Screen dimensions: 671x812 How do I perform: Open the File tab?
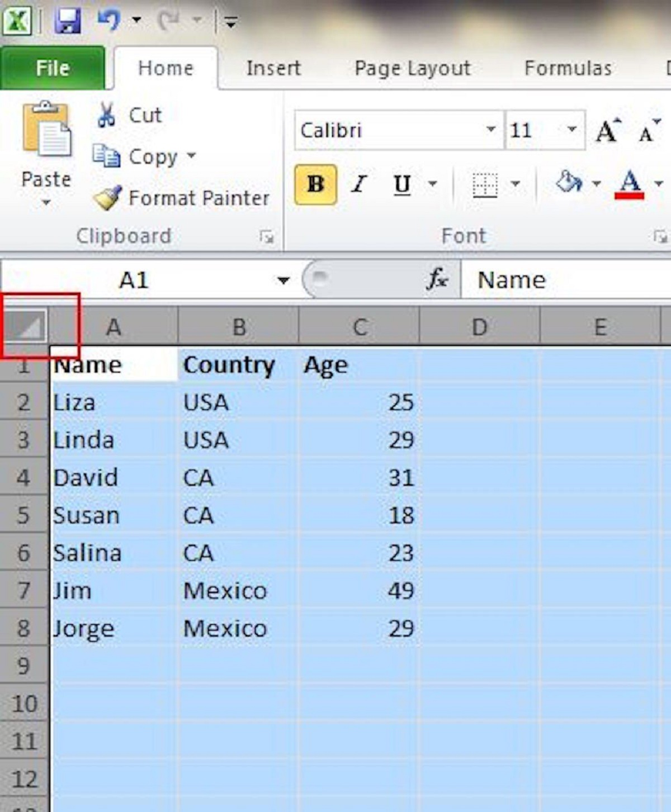tap(53, 68)
